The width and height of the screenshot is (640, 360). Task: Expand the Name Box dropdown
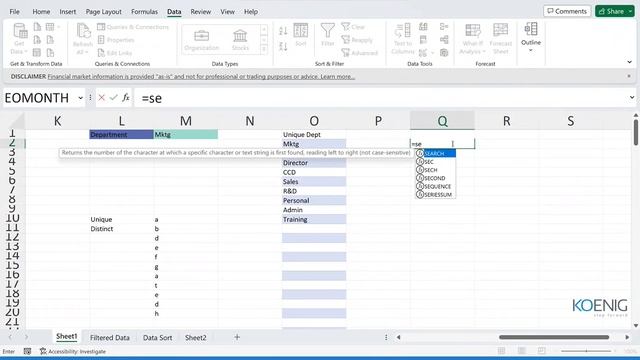coord(80,98)
